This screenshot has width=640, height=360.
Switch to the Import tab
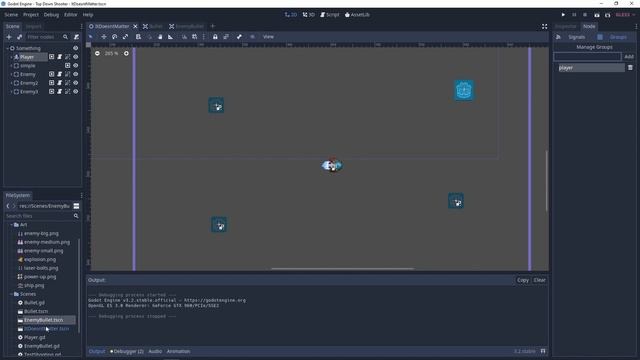tap(33, 26)
